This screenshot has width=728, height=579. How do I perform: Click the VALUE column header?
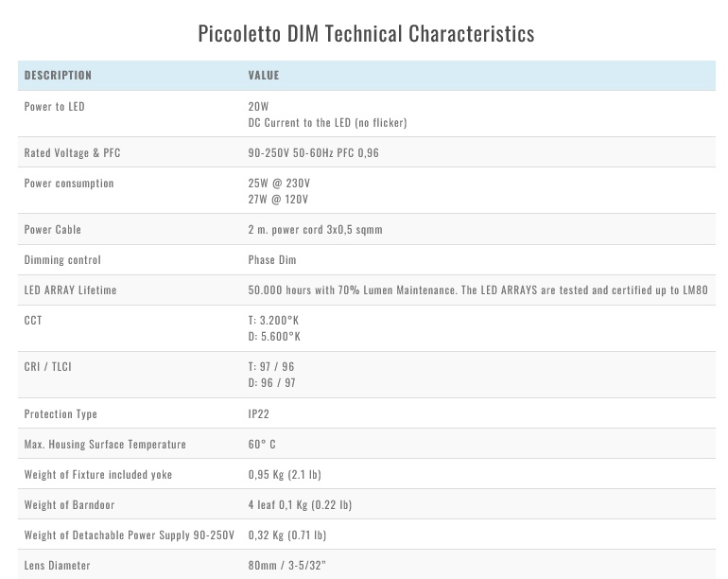[264, 76]
